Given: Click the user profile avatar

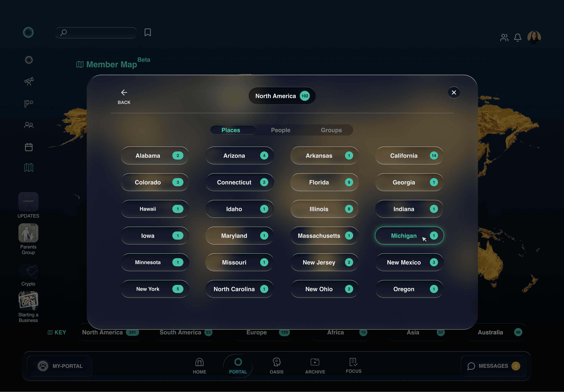Looking at the screenshot, I should point(534,37).
